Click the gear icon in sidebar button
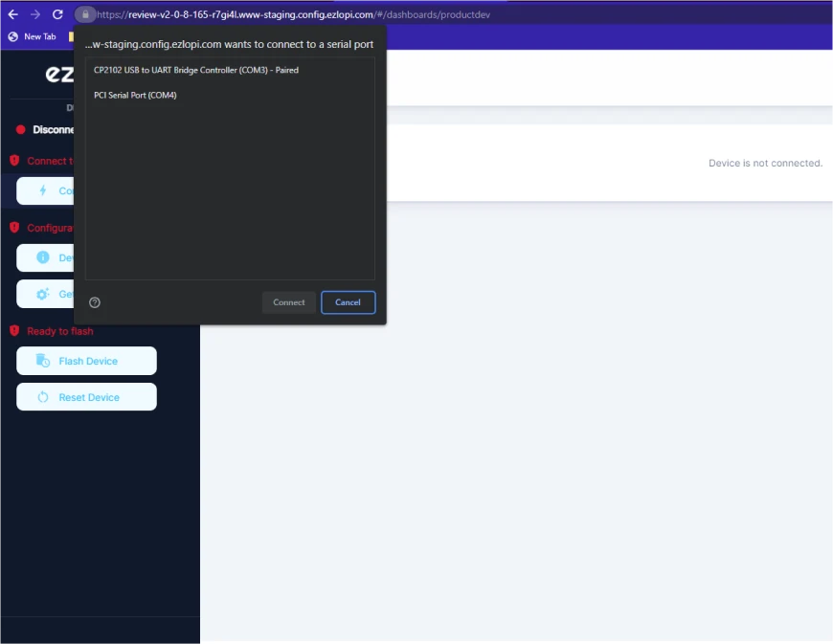The width and height of the screenshot is (833, 644). pos(42,294)
